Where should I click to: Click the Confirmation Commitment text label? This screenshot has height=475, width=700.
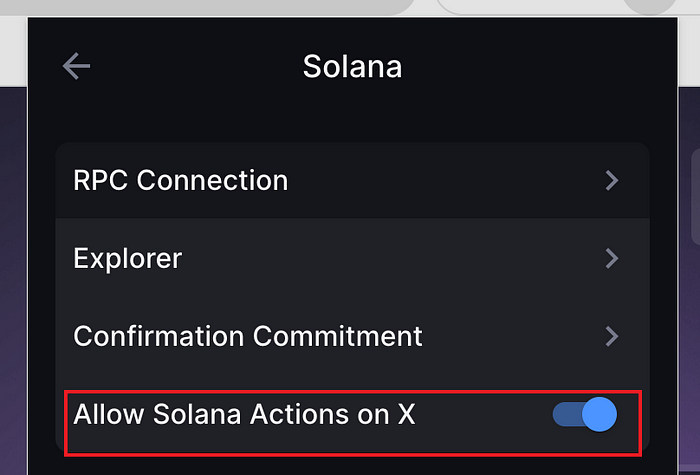248,336
